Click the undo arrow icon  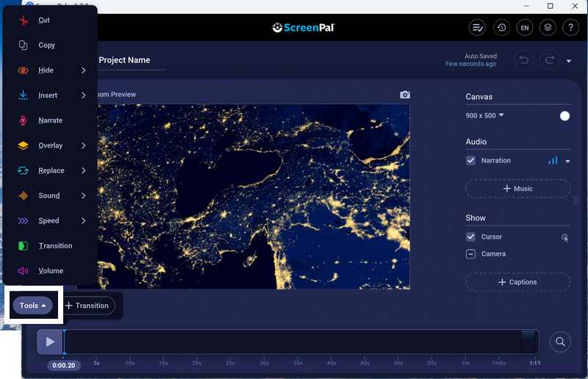524,60
